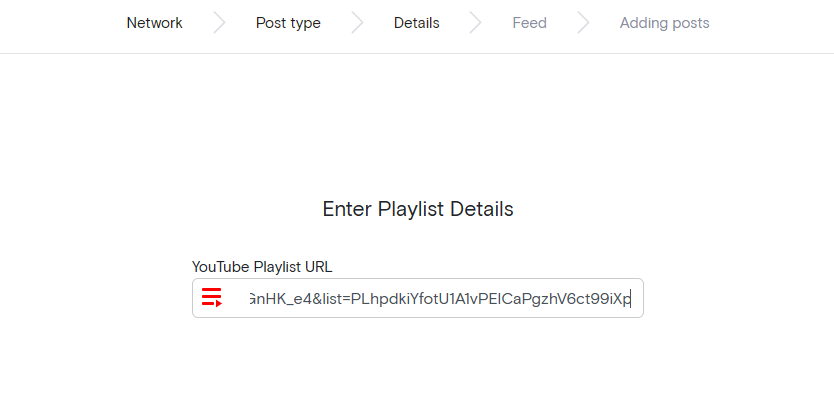Click the start of the visible URL text

(248, 298)
